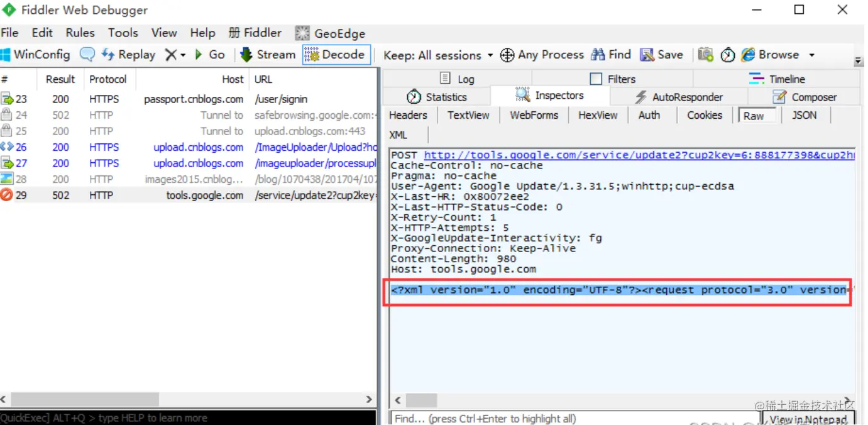Select the TextView inspector tab
The width and height of the screenshot is (868, 425).
point(468,115)
